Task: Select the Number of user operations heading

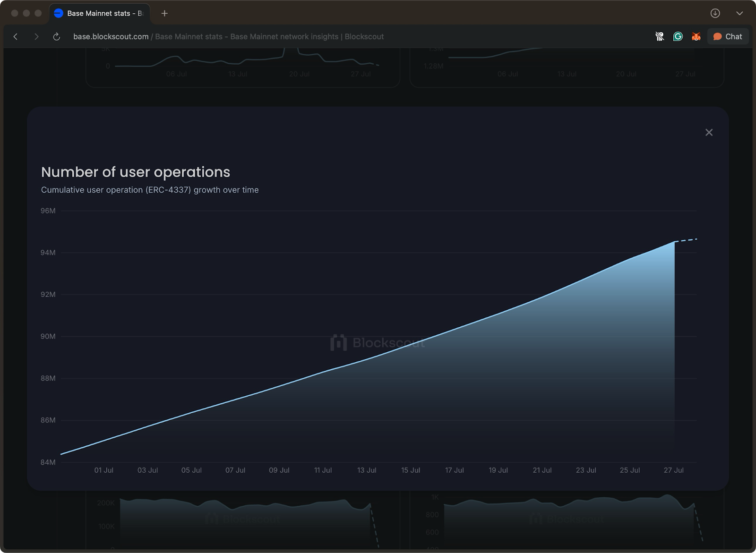Action: point(136,172)
